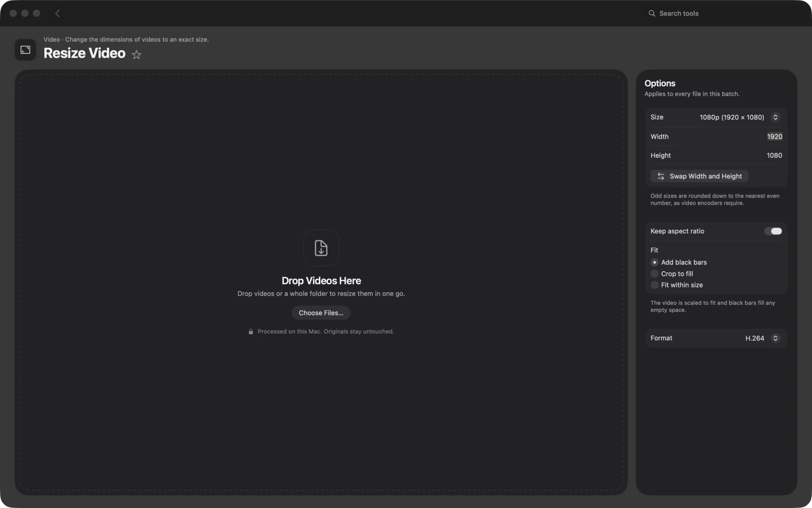This screenshot has height=508, width=812.
Task: Click the Fit section label
Action: click(x=654, y=250)
